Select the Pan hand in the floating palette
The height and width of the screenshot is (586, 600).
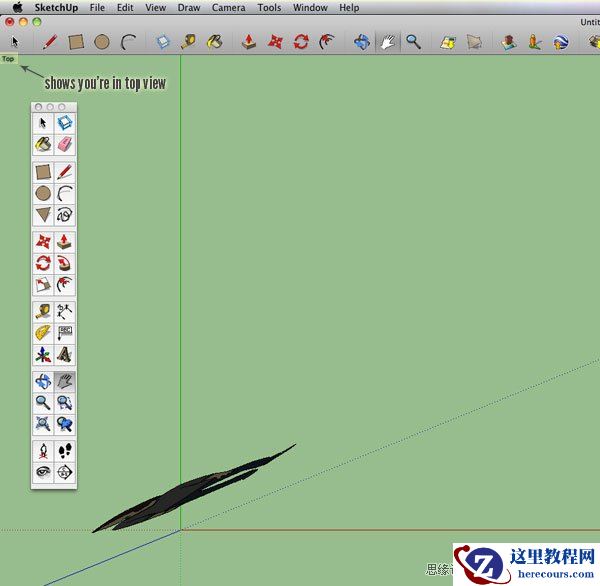click(65, 382)
